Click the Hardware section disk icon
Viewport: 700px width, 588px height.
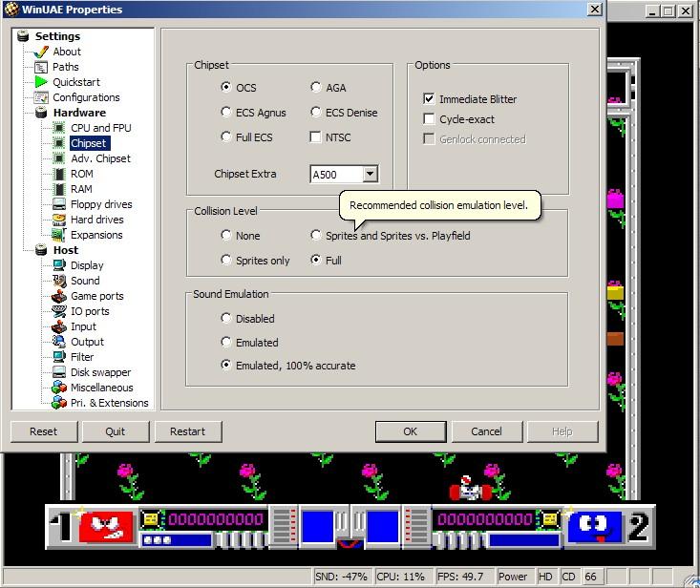point(41,113)
